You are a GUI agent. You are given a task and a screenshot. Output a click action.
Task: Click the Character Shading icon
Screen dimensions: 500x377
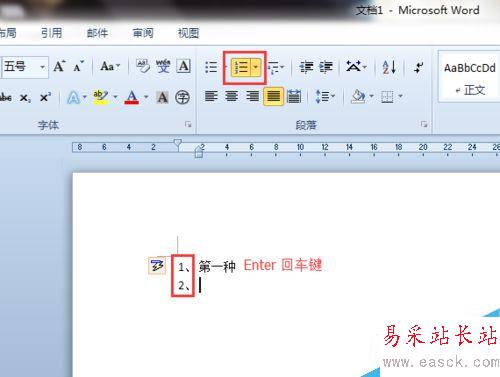pyautogui.click(x=162, y=98)
